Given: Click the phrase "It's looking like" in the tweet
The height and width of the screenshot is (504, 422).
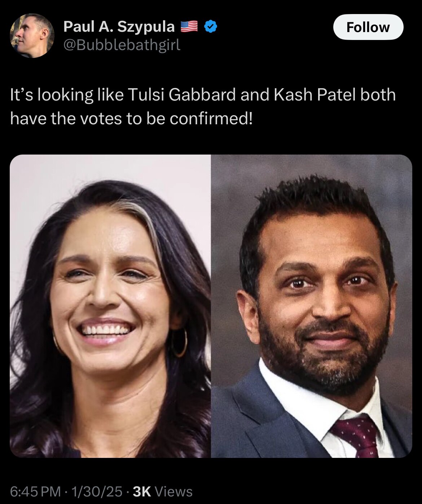Looking at the screenshot, I should (66, 95).
